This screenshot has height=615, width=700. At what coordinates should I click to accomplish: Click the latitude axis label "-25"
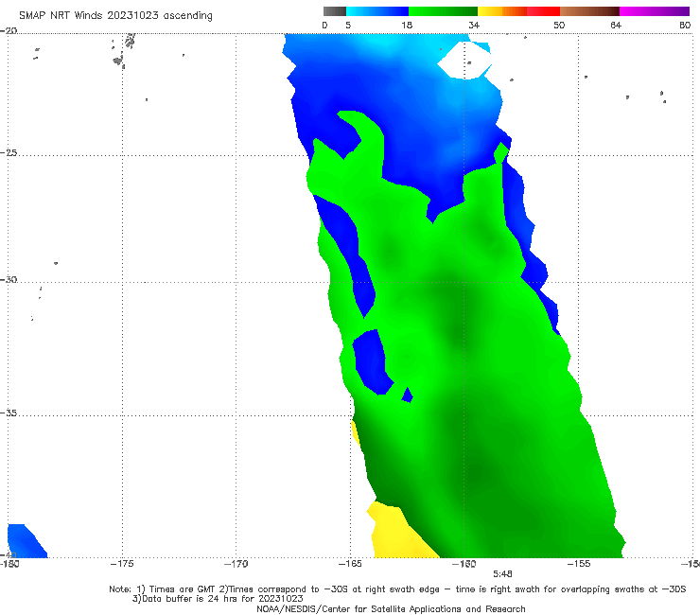pos(9,152)
